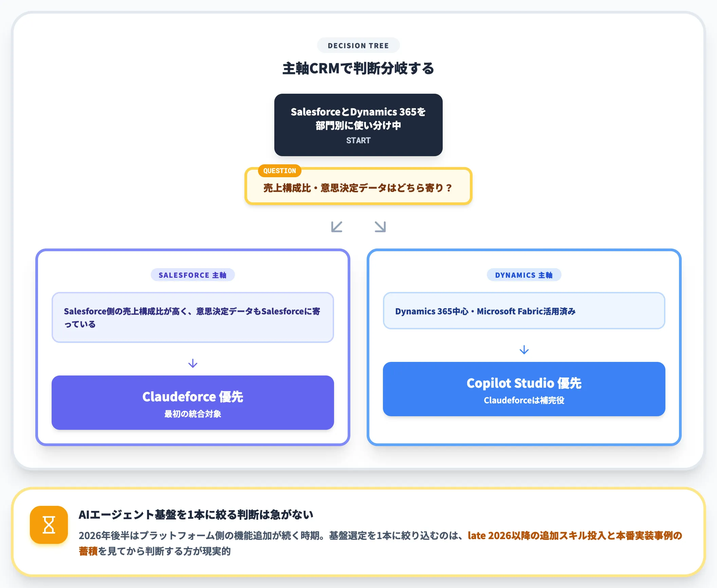Click the down arrow in Dynamics panel

click(x=524, y=350)
